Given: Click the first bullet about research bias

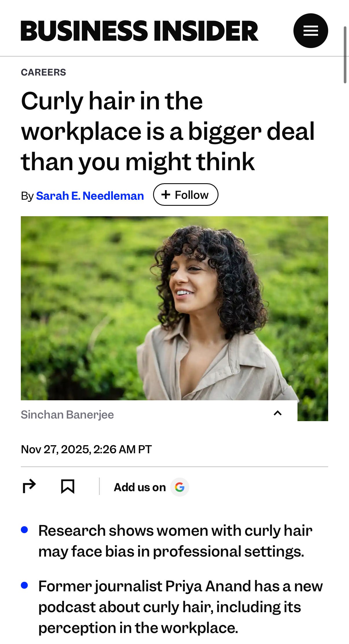Looking at the screenshot, I should [x=175, y=541].
